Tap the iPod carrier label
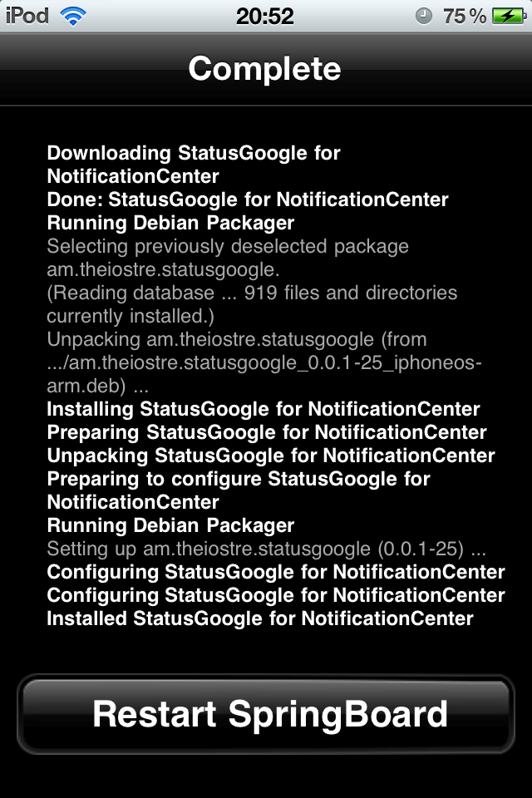 [x=27, y=16]
